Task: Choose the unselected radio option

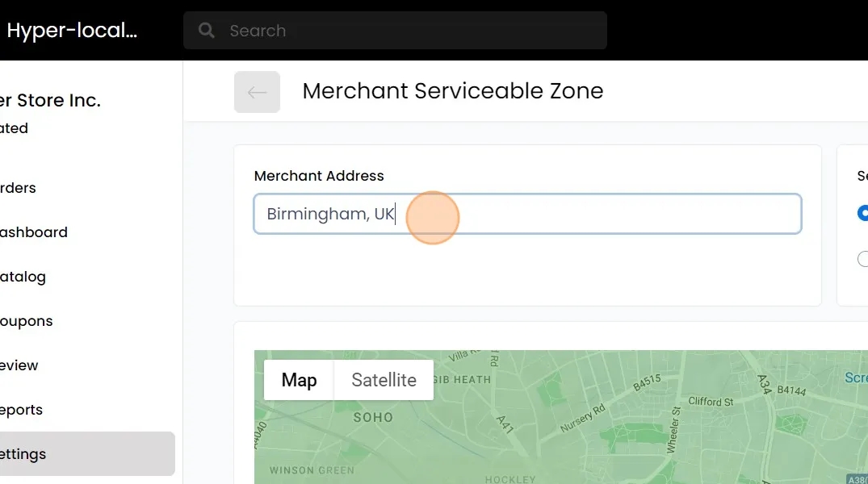Action: coord(863,259)
